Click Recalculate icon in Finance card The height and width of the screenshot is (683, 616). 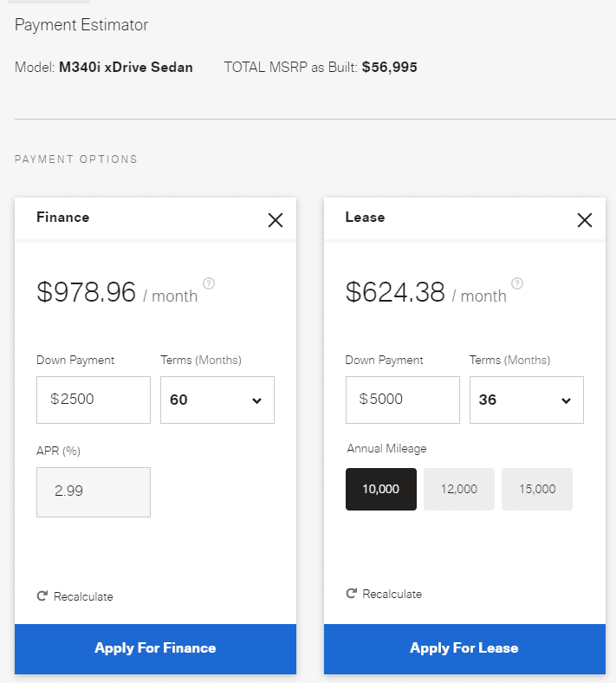pyautogui.click(x=42, y=595)
